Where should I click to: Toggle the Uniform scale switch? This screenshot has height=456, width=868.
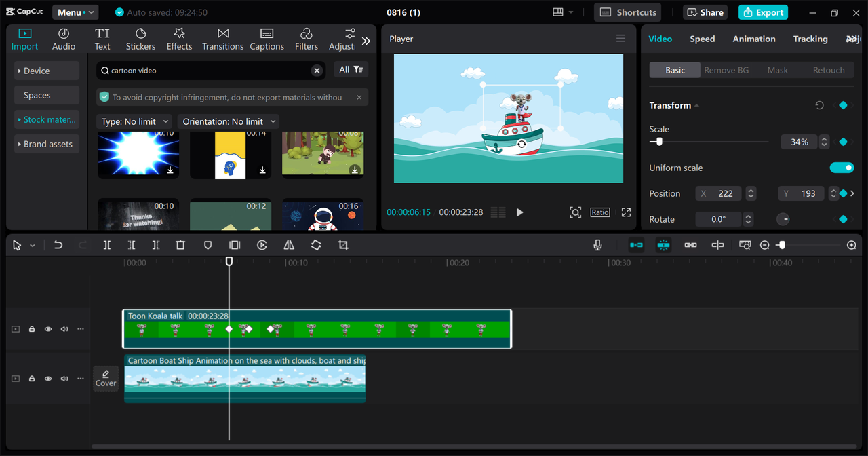click(842, 168)
